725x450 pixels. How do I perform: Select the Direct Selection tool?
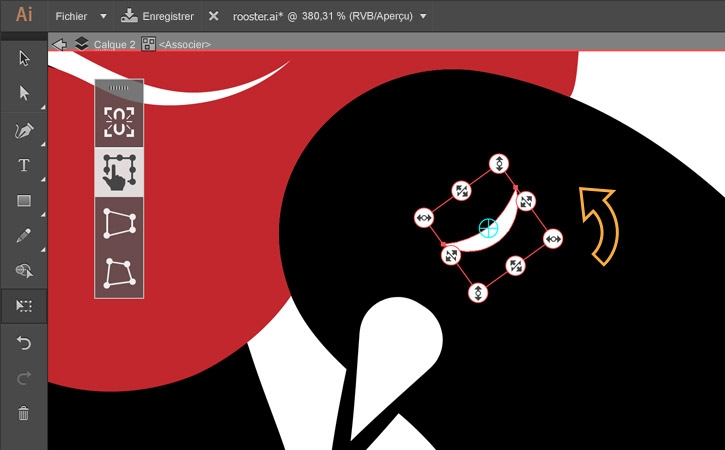[x=24, y=93]
